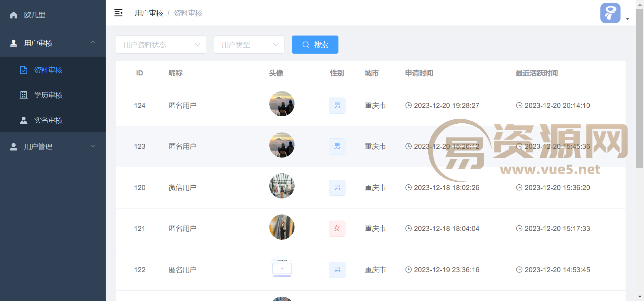The height and width of the screenshot is (301, 644).
Task: Open avatar thumbnail of user 122
Action: 282,268
